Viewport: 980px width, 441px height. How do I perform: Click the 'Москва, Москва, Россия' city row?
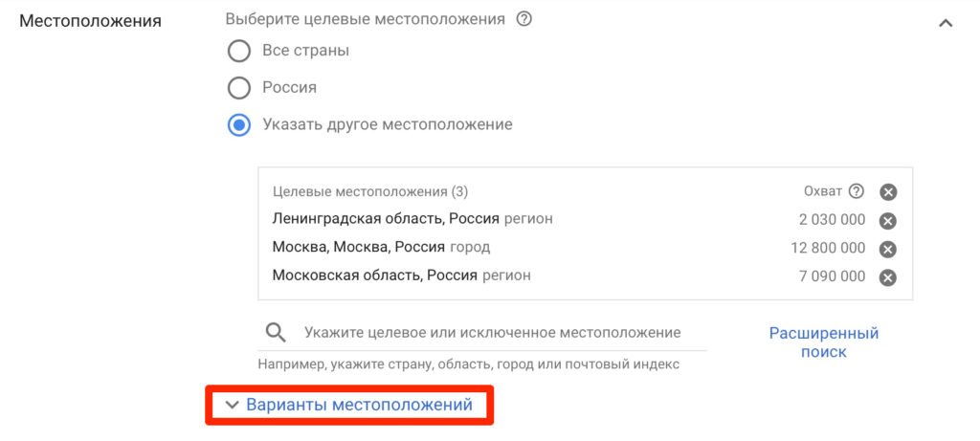coord(381,248)
